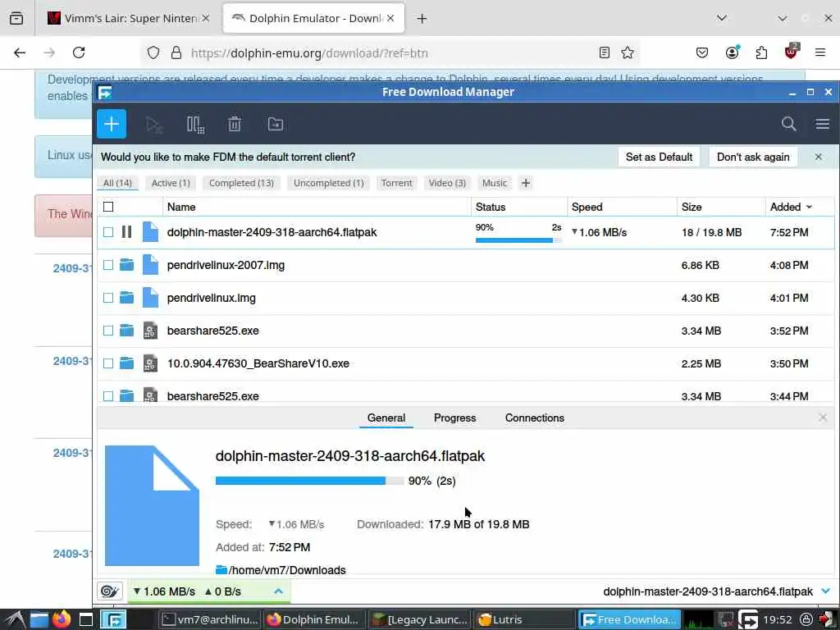Click the Firefox reload button
The height and width of the screenshot is (630, 840).
click(x=79, y=52)
